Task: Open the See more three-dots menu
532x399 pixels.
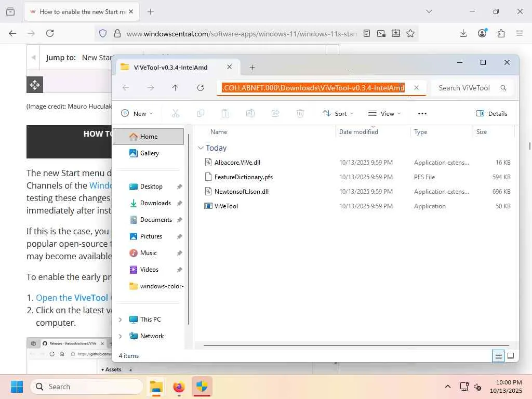Action: (422, 114)
